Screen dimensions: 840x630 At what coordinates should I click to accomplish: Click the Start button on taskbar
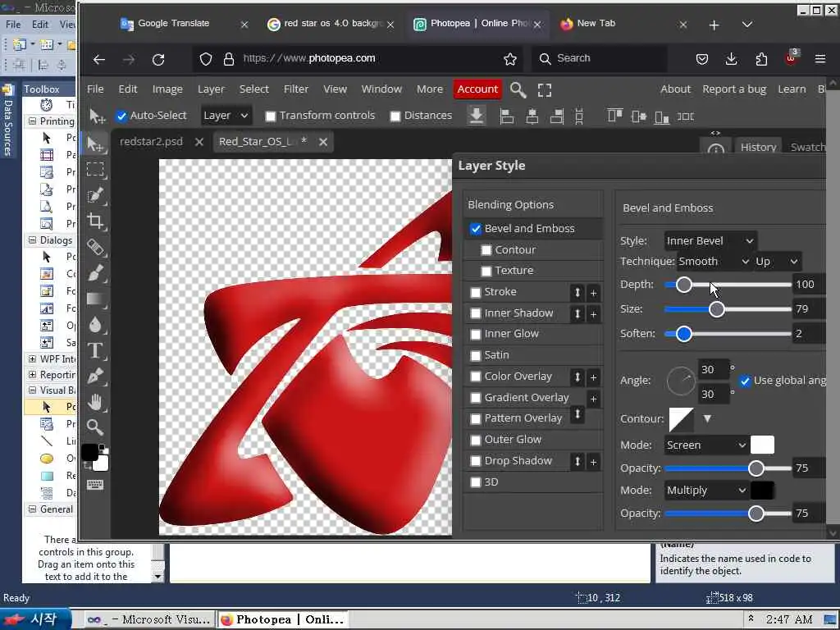click(34, 619)
